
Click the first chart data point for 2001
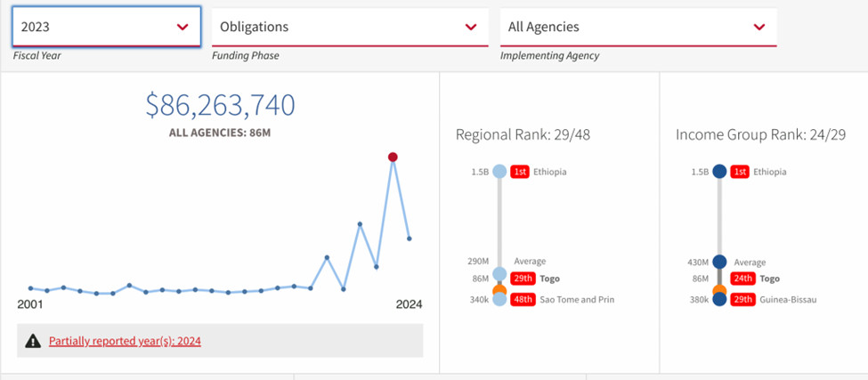click(x=30, y=288)
